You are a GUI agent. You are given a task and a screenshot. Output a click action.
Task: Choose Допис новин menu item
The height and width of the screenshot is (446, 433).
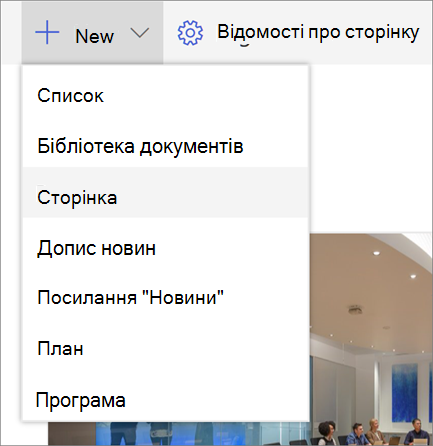(x=166, y=248)
